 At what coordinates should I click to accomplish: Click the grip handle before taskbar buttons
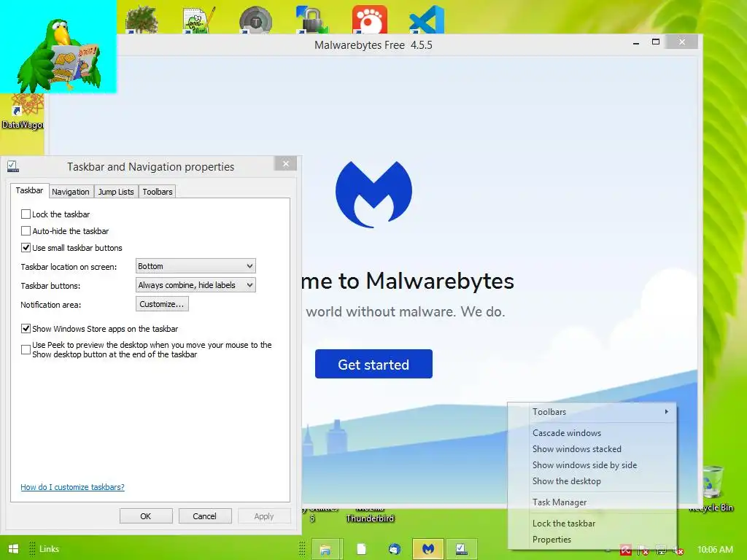pos(302,549)
